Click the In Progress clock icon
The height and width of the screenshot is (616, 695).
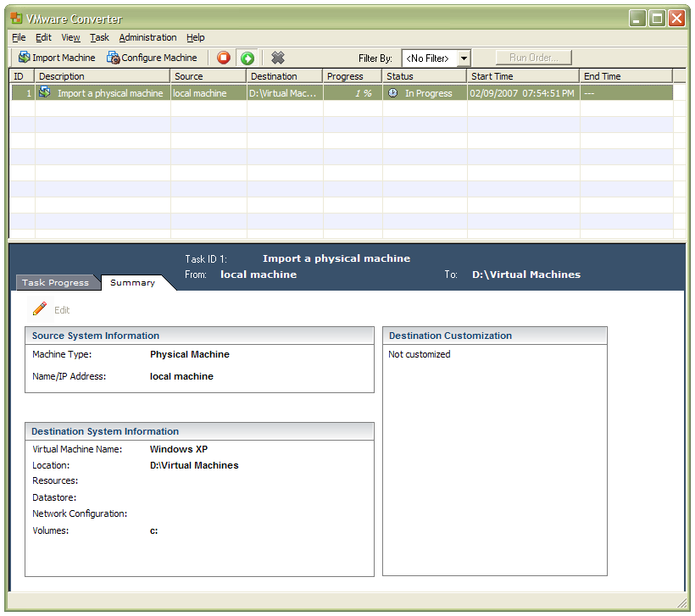[x=392, y=92]
